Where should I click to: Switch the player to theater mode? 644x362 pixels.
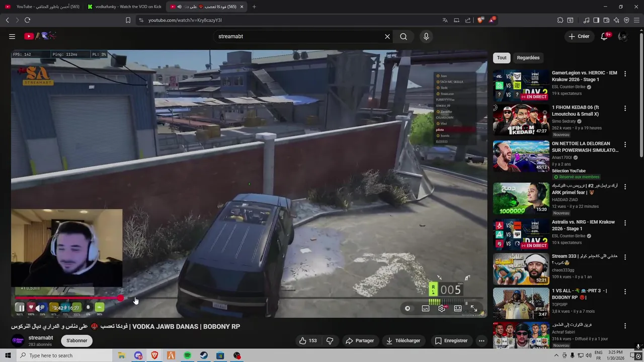(458, 308)
